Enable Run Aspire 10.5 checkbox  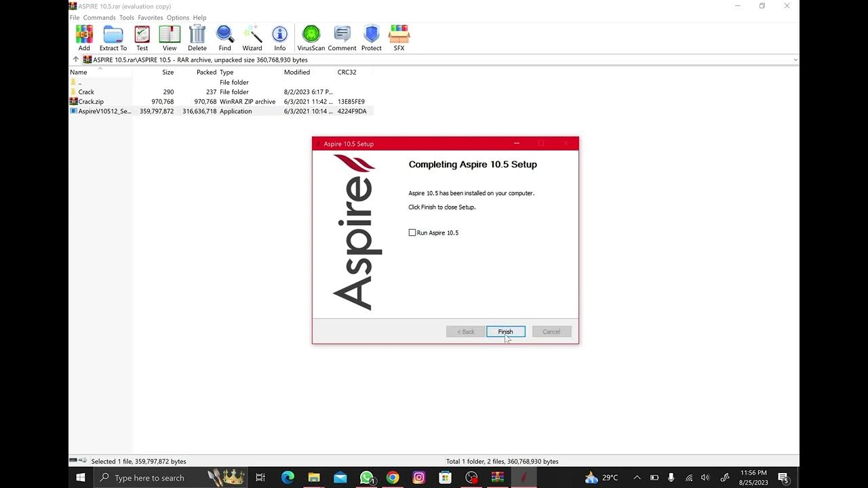[412, 232]
